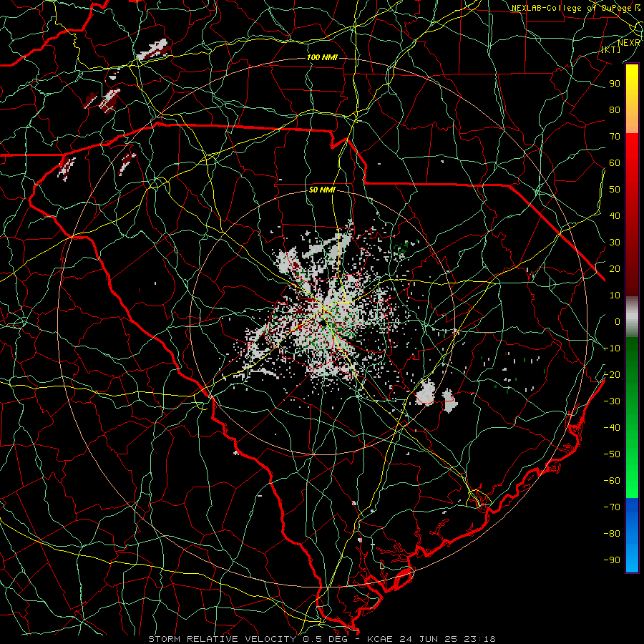Click the "10" value on velocity scale
Image resolution: width=644 pixels, height=644 pixels.
pyautogui.click(x=615, y=296)
